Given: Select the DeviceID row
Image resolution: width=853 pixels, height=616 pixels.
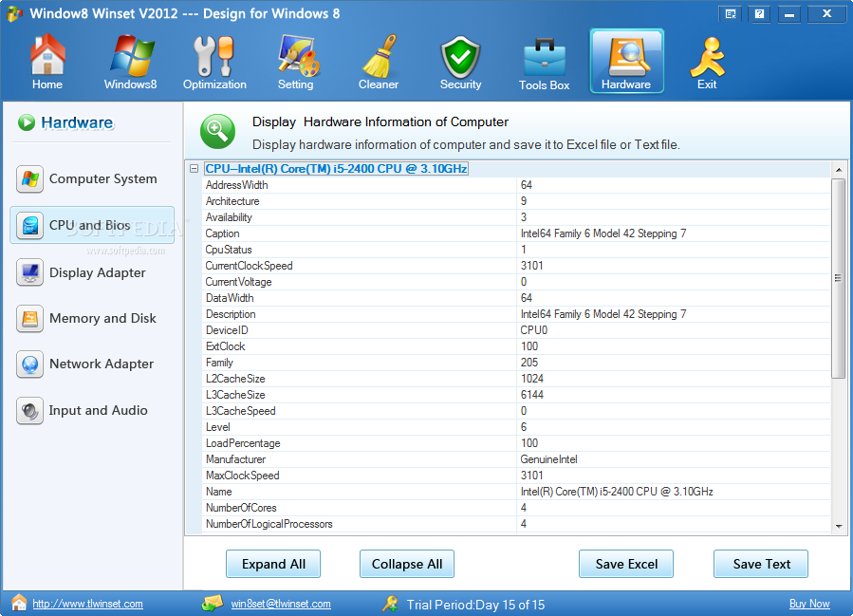Looking at the screenshot, I should point(516,330).
